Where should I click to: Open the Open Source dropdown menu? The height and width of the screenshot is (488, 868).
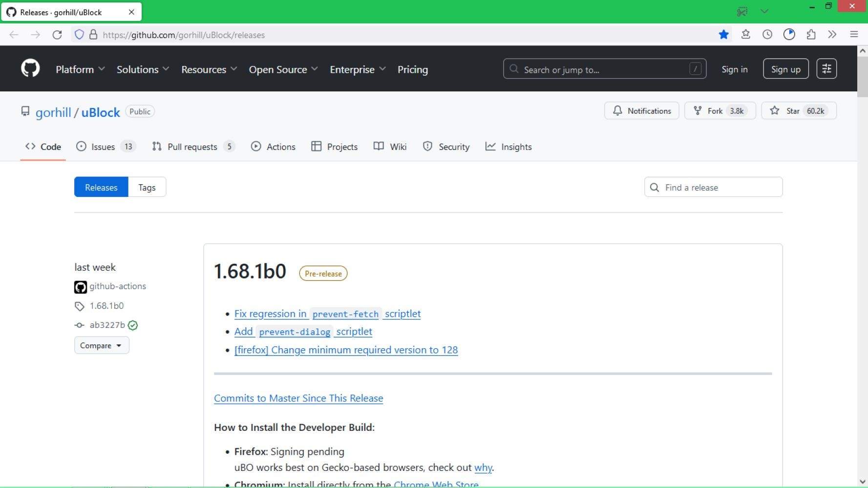coord(283,69)
